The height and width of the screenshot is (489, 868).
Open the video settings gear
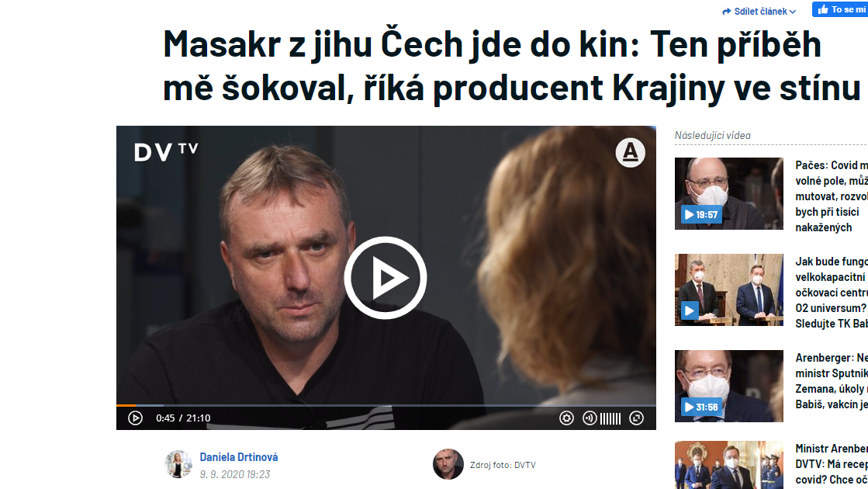tap(566, 418)
